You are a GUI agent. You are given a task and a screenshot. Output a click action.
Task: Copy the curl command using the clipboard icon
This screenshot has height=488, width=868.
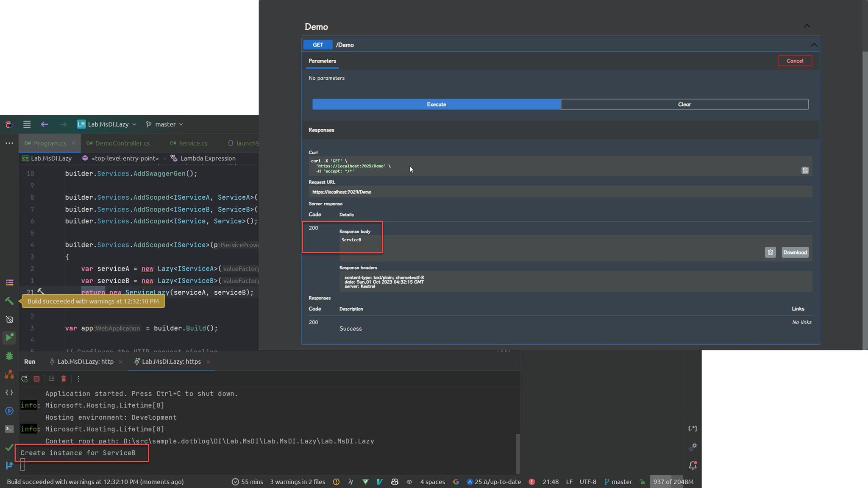[804, 170]
